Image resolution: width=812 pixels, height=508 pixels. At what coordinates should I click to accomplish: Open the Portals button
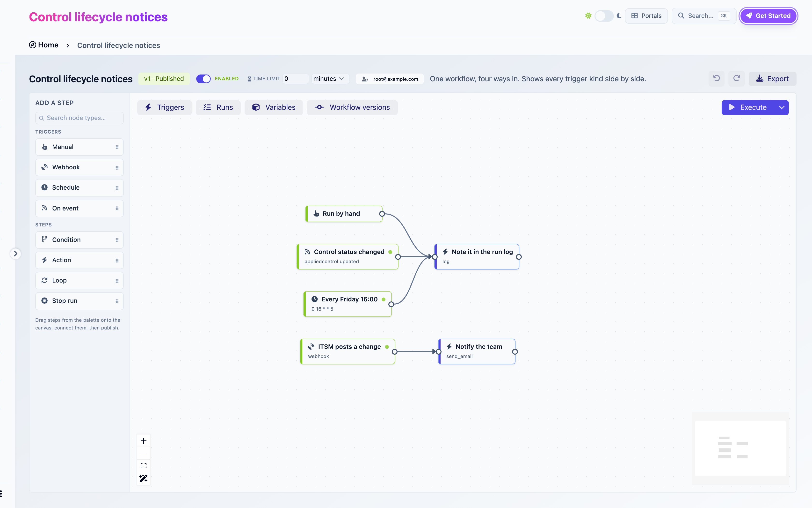(646, 16)
